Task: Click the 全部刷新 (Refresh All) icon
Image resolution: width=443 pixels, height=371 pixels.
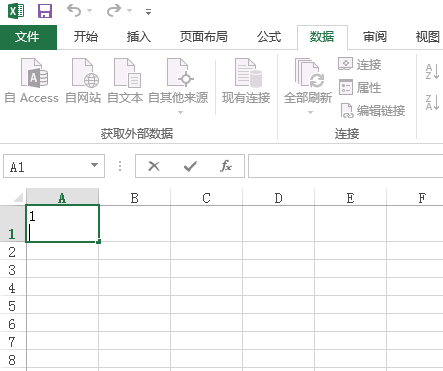Action: pyautogui.click(x=308, y=72)
